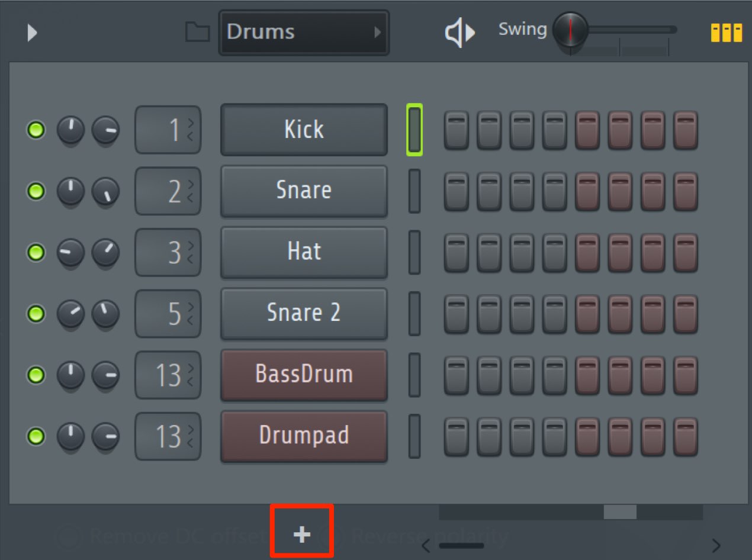Click the Swing knob

tap(570, 30)
